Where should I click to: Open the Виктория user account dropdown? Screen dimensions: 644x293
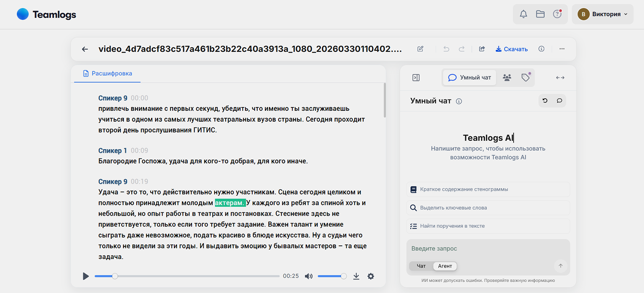point(602,14)
